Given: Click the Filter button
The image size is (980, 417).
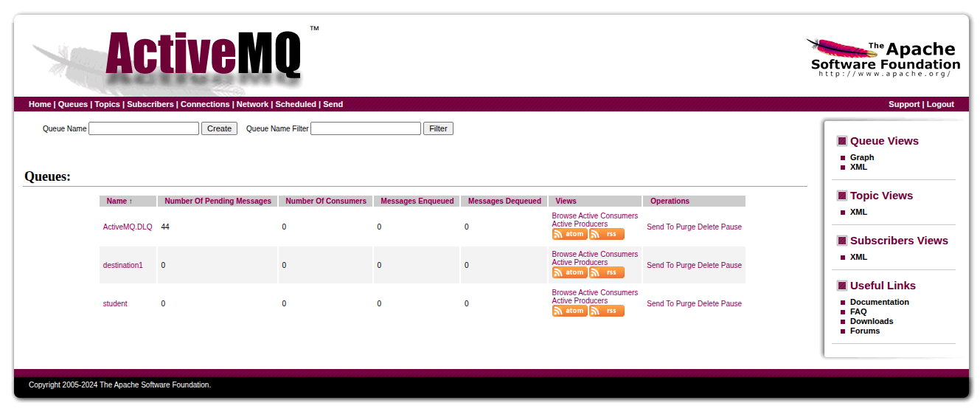Looking at the screenshot, I should coord(438,128).
